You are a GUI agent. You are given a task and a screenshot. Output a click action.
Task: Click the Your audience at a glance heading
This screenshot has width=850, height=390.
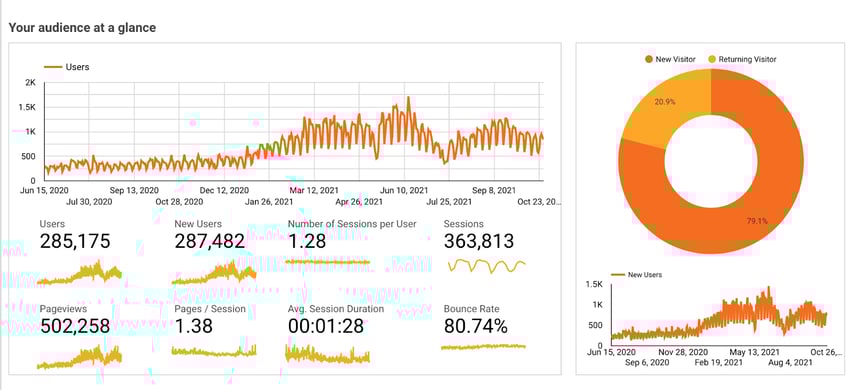[82, 28]
